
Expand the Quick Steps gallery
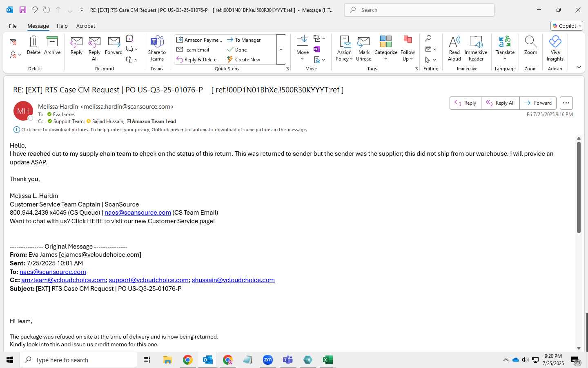tap(281, 49)
